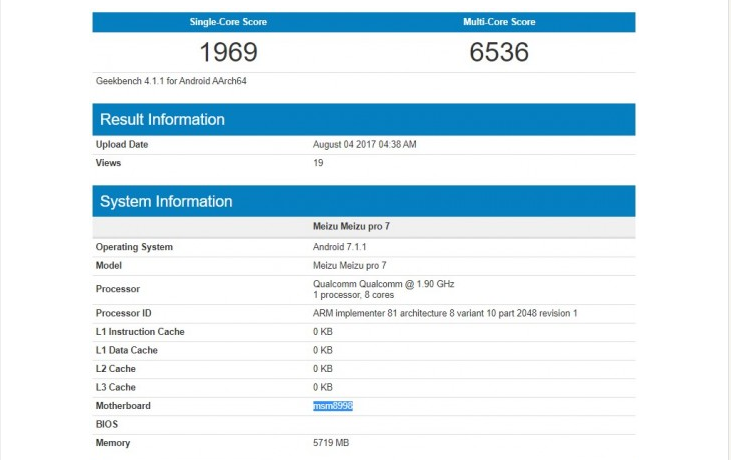Screen dimensions: 731x460
Task: Click the Geekbench 4.1.1 for Android AArch64 text
Action: pyautogui.click(x=171, y=81)
